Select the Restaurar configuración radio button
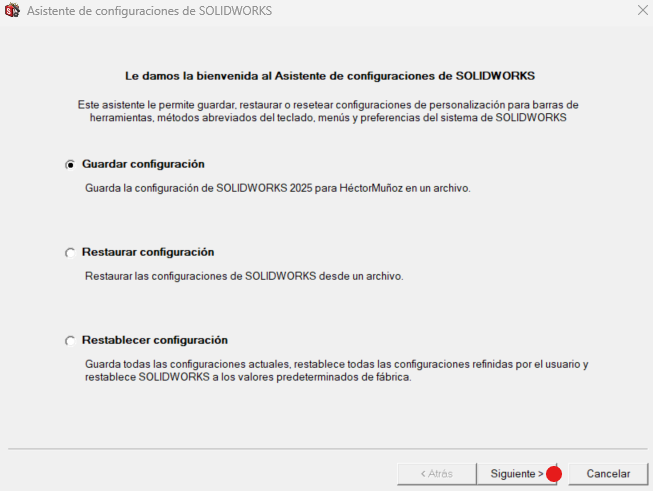653x491 pixels. (70, 253)
